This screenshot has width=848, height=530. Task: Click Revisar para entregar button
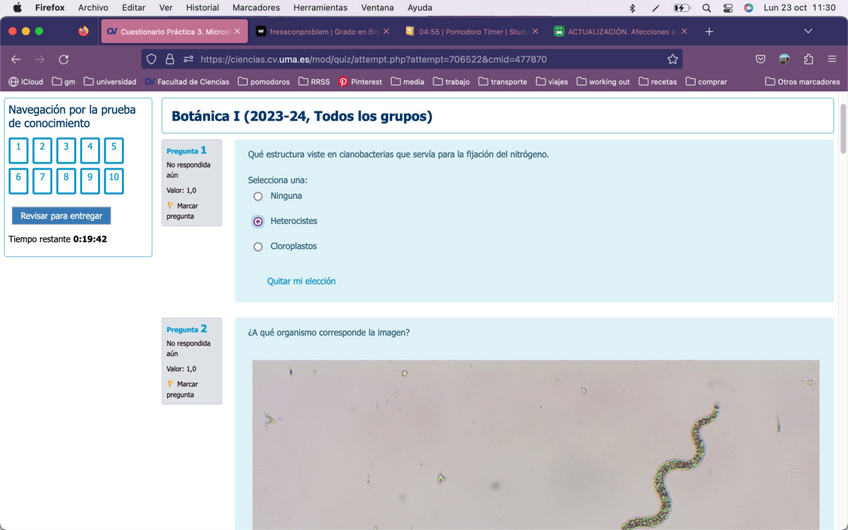click(x=61, y=216)
